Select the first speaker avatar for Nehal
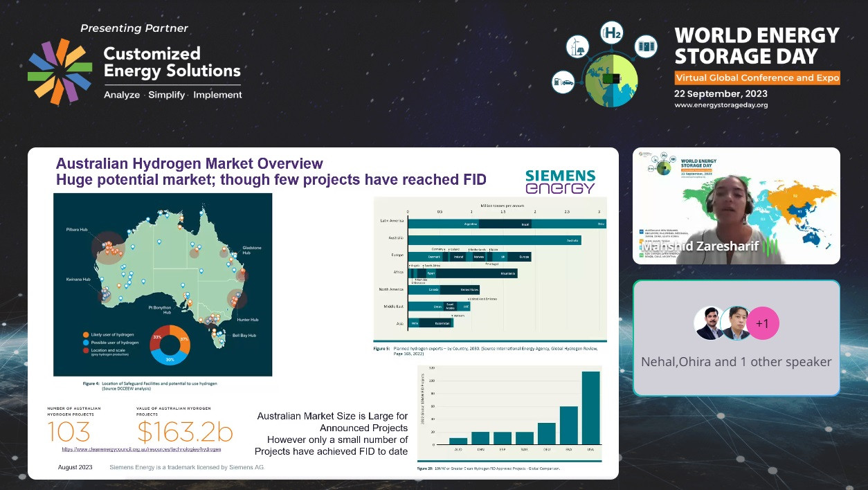This screenshot has height=490, width=868. click(x=709, y=323)
